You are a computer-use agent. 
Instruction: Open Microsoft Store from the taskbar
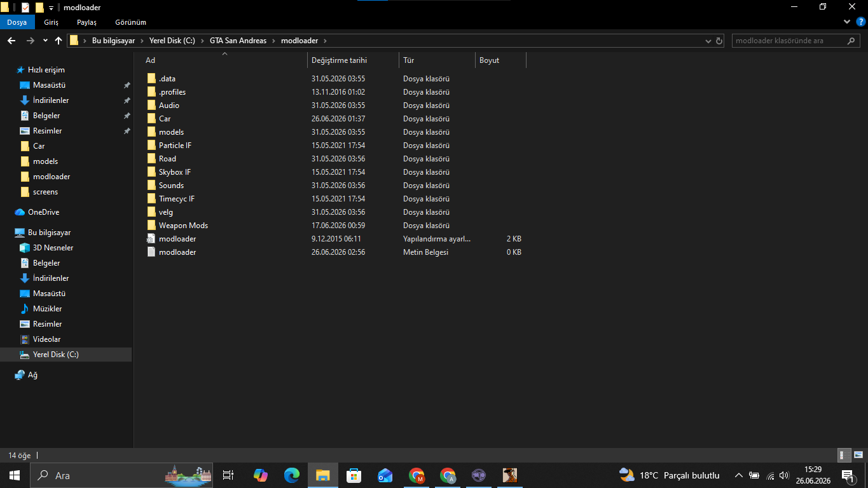tap(354, 475)
